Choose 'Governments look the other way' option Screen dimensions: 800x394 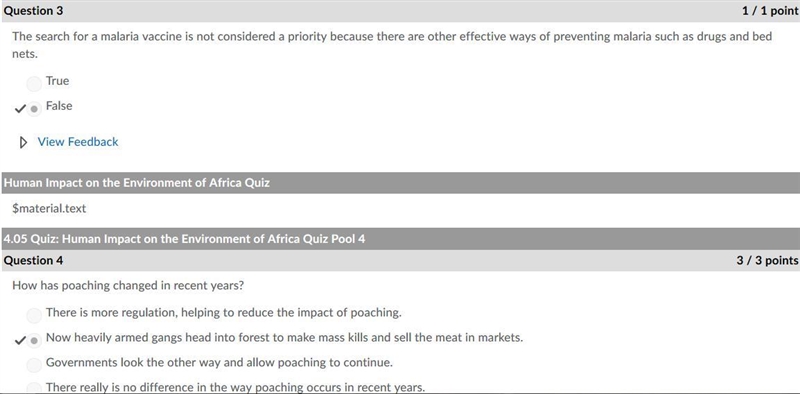[x=34, y=365]
